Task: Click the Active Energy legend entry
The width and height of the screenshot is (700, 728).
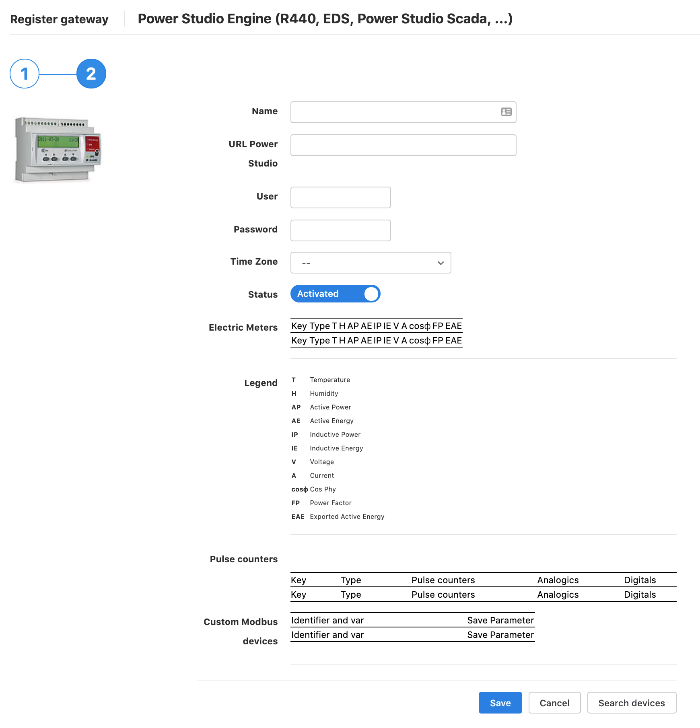Action: 331,421
